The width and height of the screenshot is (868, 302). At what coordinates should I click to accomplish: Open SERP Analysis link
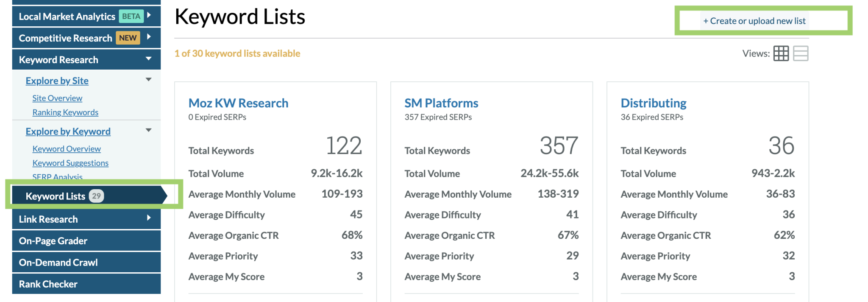(x=57, y=176)
